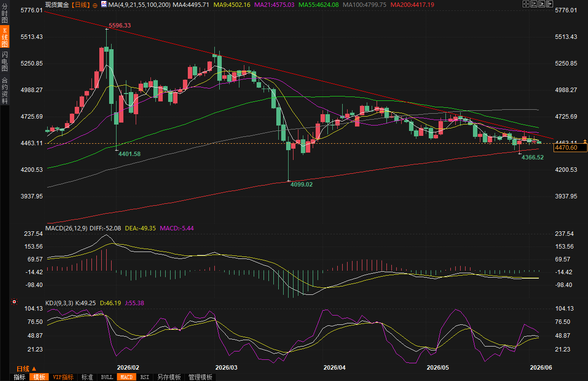The image size is (588, 381).
Task: Click 另存模板 to save template
Action: coord(169,377)
